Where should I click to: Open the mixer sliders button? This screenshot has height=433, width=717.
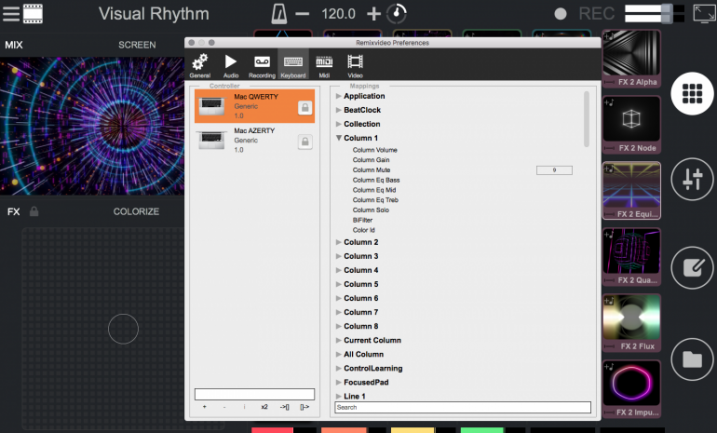pos(692,180)
